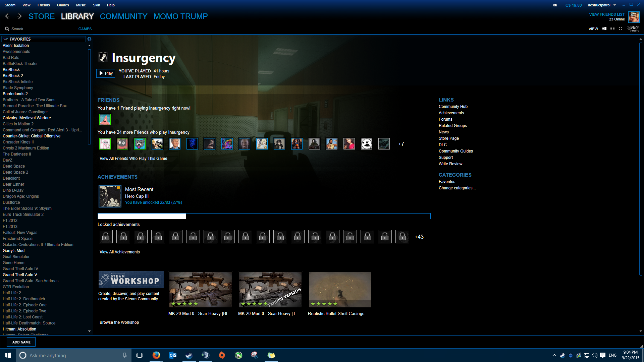Open the inbox envelope icon

555,5
